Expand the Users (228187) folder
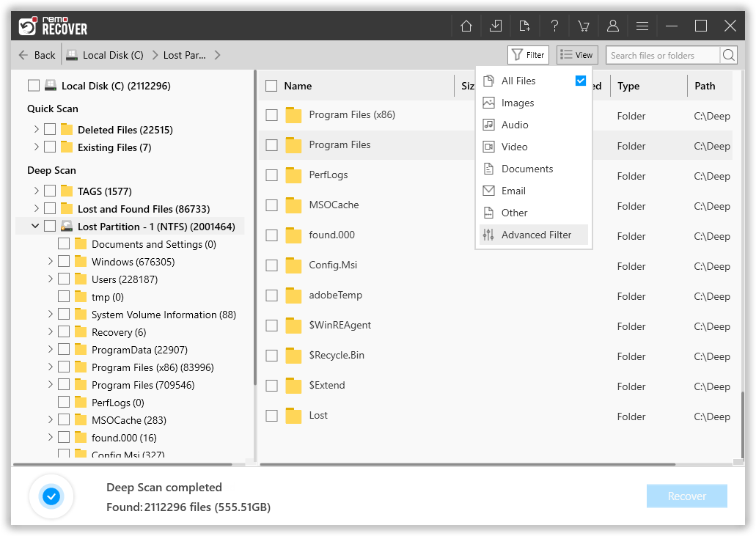This screenshot has height=536, width=756. coord(50,279)
